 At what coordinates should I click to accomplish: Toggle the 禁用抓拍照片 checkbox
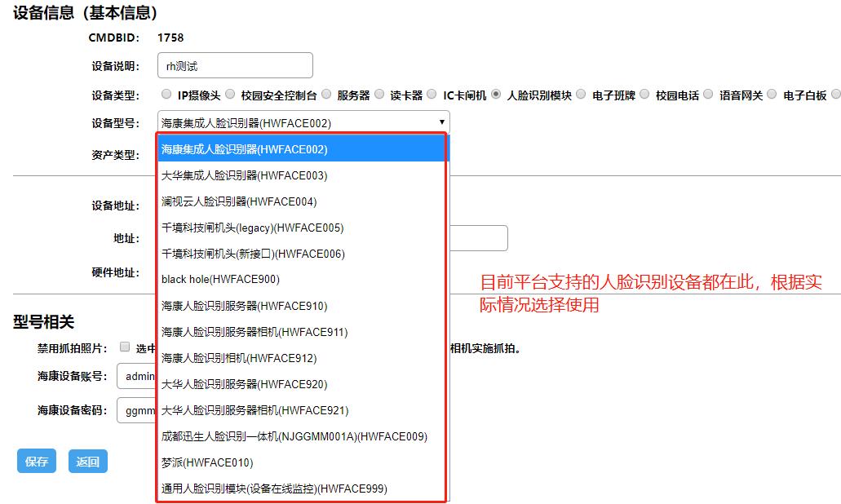125,347
